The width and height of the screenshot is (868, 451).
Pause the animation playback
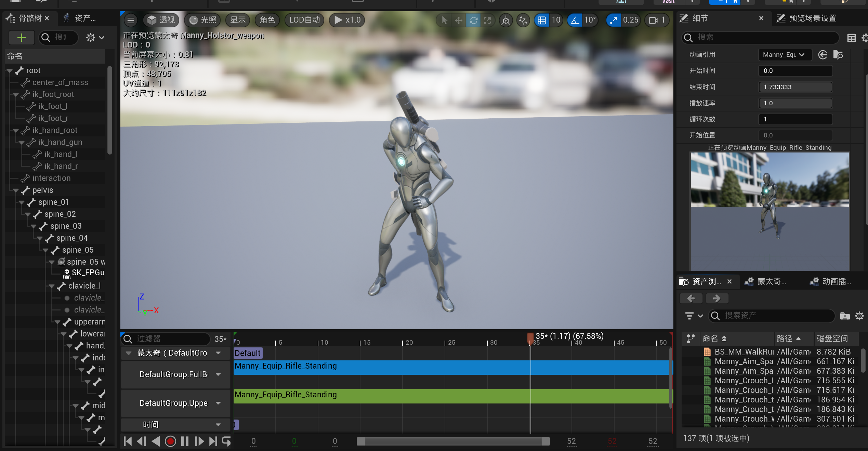tap(185, 441)
